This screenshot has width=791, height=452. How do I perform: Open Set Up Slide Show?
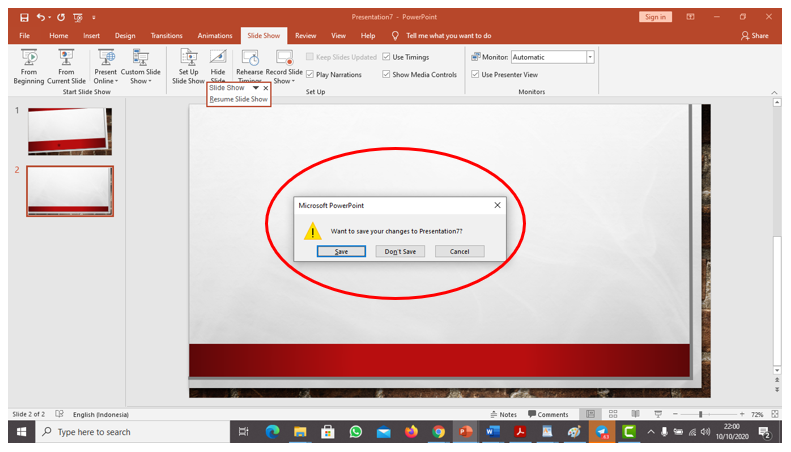coord(188,67)
